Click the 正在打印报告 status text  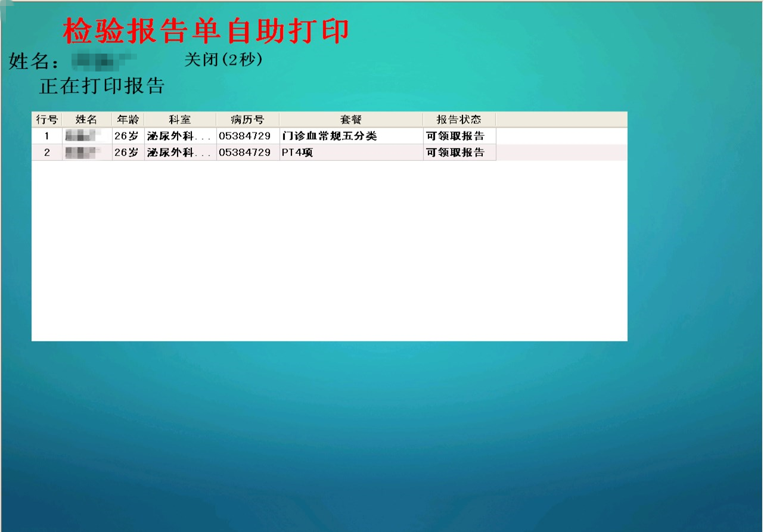click(x=102, y=86)
